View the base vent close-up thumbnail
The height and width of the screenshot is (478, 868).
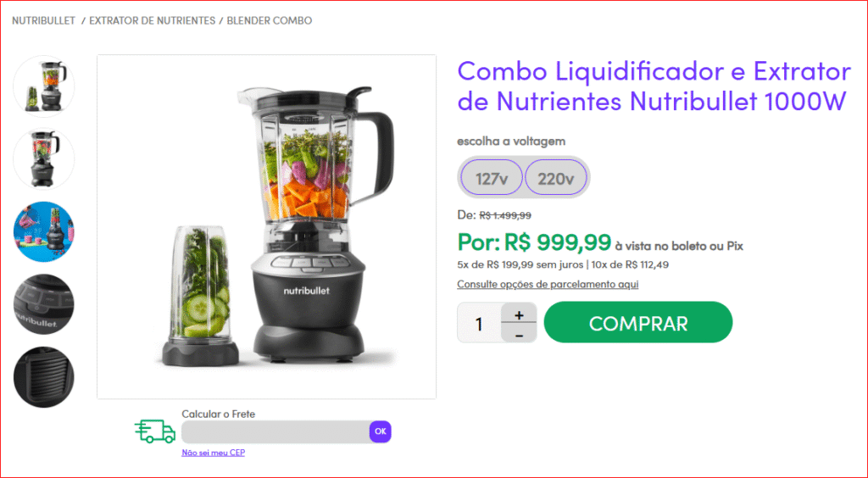click(x=44, y=377)
